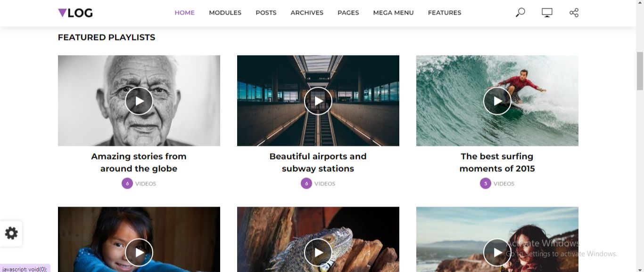Click the VLOG logo
Image resolution: width=644 pixels, height=272 pixels.
pyautogui.click(x=75, y=13)
